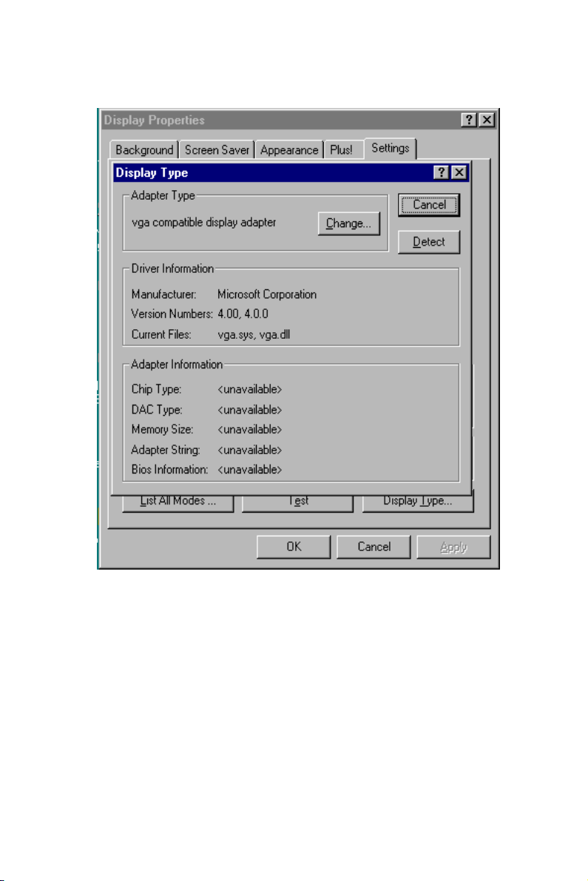Click the Display Type... button

point(418,502)
